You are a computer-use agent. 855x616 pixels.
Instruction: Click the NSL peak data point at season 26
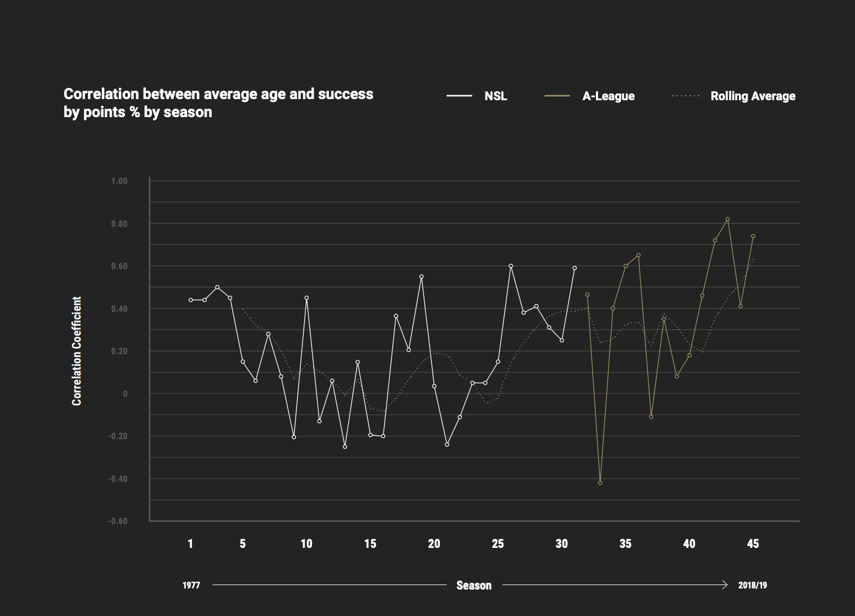(x=511, y=266)
